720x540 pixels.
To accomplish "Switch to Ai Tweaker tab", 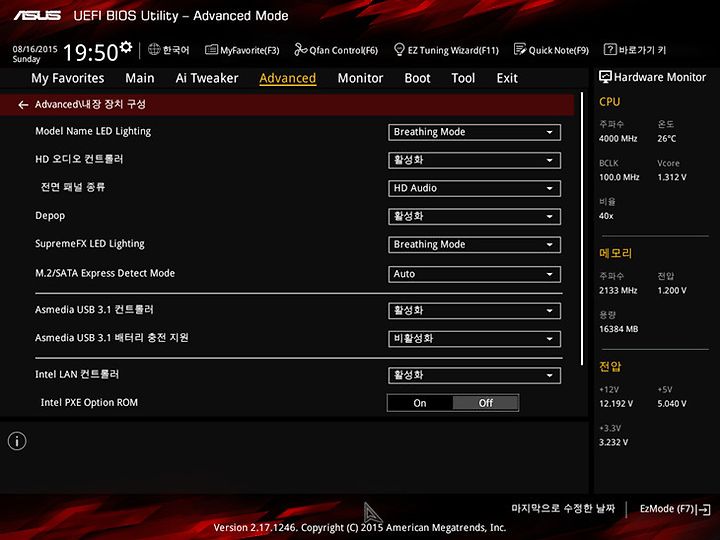I will click(207, 78).
